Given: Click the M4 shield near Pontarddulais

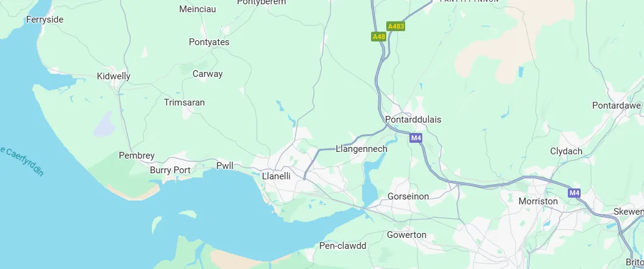Looking at the screenshot, I should (x=416, y=138).
